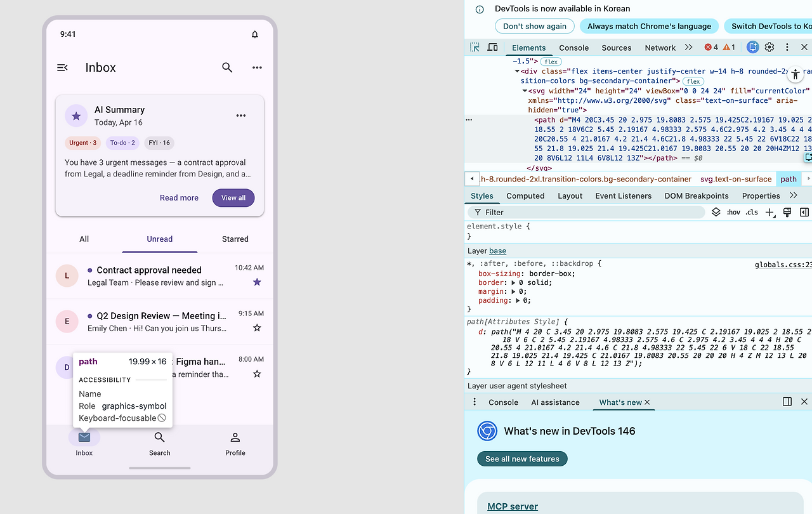Image resolution: width=812 pixels, height=514 pixels.
Task: Click Don't show again button
Action: click(x=535, y=26)
